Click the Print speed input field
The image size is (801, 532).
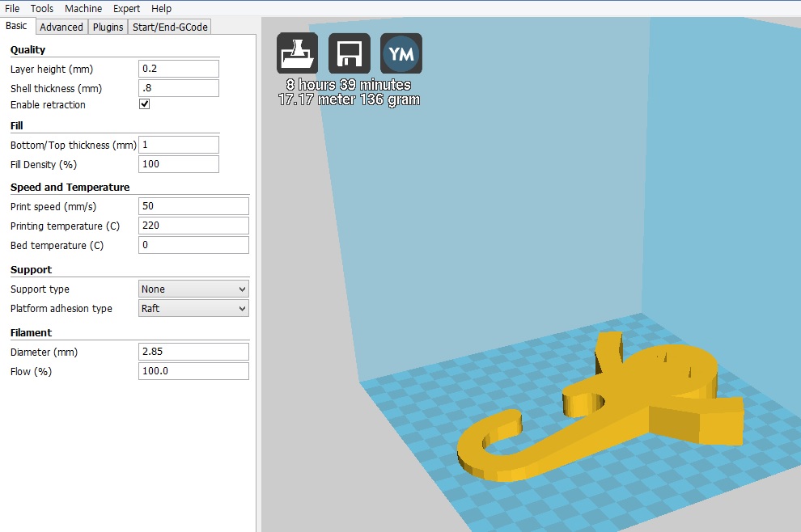pyautogui.click(x=193, y=205)
